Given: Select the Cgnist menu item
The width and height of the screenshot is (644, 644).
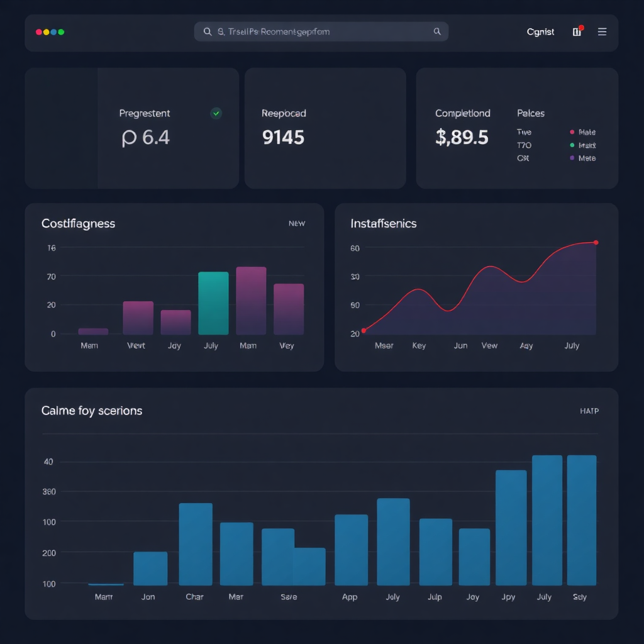Looking at the screenshot, I should [540, 31].
